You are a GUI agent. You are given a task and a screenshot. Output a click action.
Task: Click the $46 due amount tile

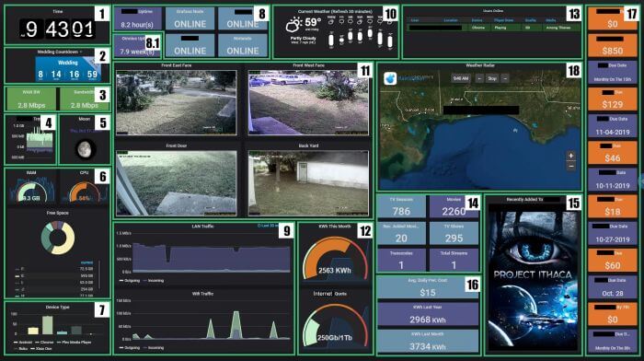point(613,153)
